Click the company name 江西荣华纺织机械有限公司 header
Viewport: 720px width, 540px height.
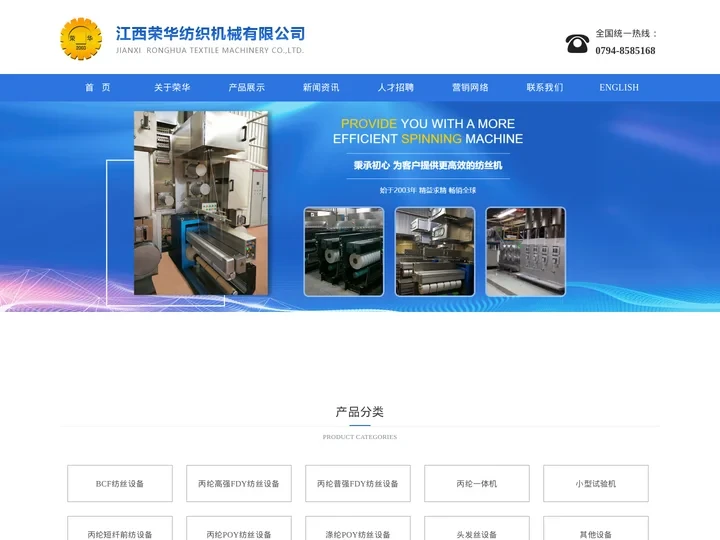pos(211,35)
